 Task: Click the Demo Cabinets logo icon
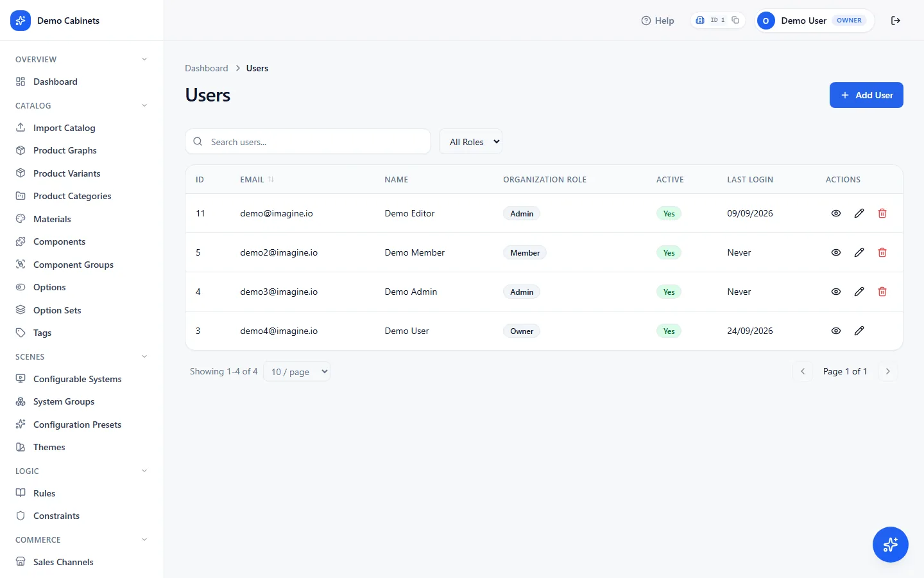click(x=21, y=21)
